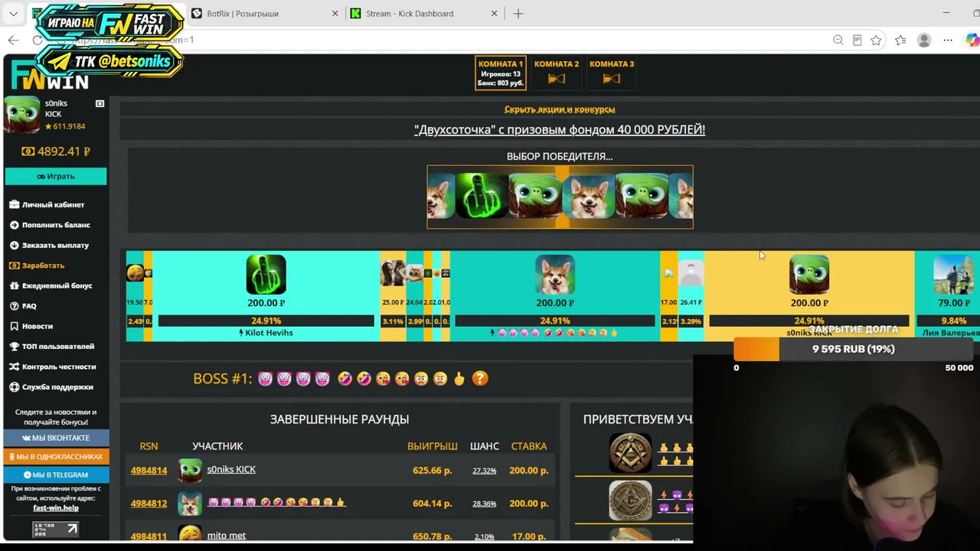Switch to BotRix | Розыгрыши tab
The height and width of the screenshot is (551, 980).
(263, 13)
